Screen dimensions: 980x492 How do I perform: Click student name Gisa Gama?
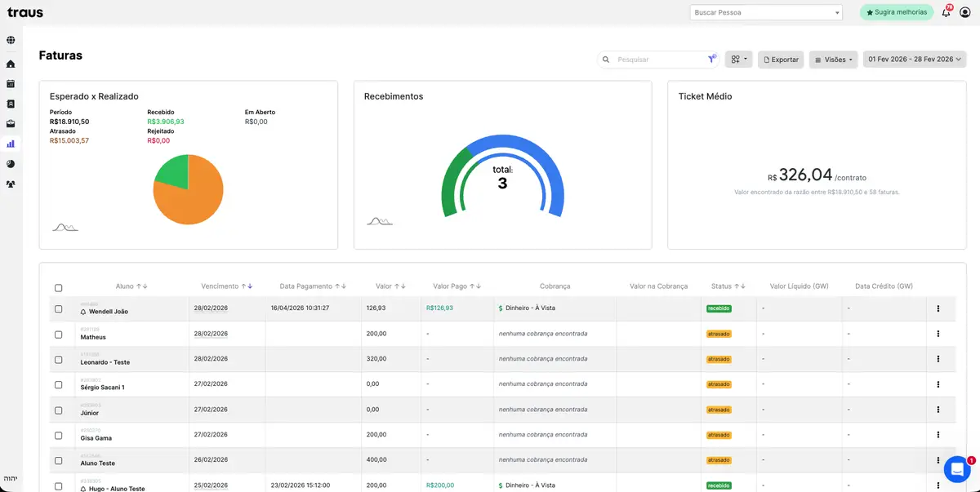96,438
